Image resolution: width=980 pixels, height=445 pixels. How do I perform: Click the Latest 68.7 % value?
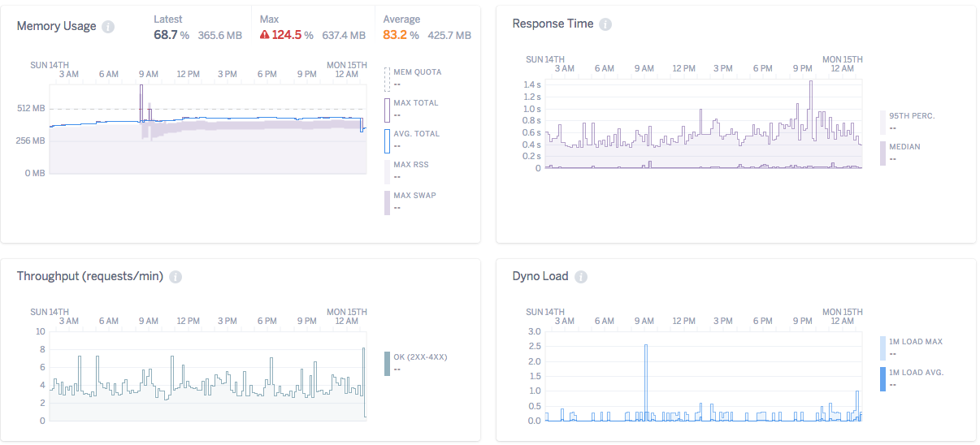171,36
